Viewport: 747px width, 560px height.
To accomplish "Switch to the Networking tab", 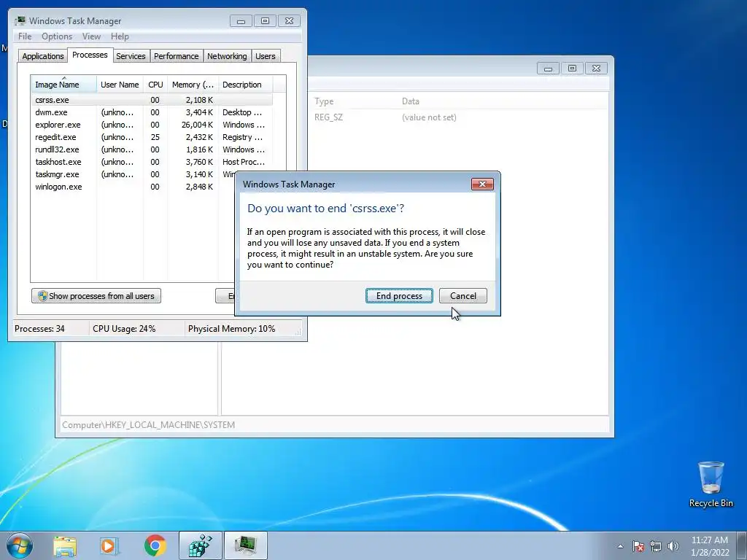I will coord(227,56).
